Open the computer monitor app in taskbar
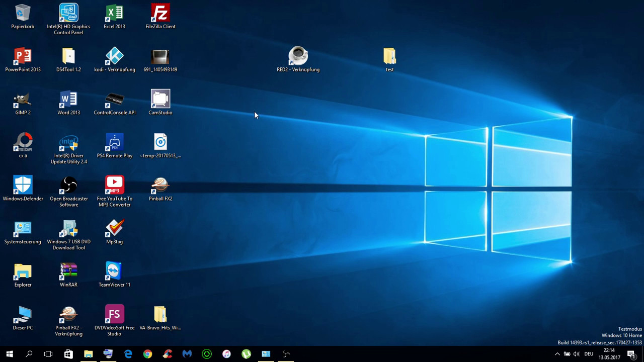The image size is (644, 362). 108,354
